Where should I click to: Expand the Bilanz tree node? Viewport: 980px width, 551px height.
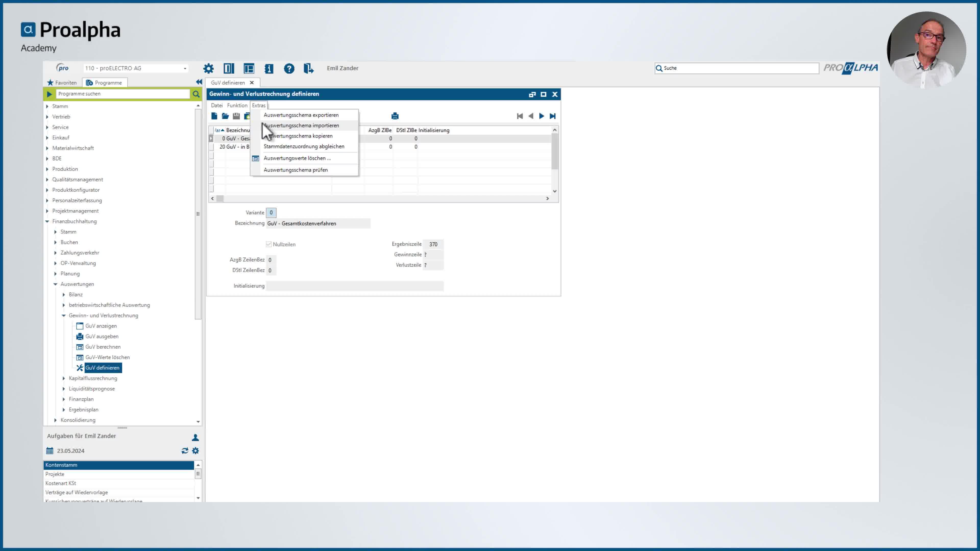point(64,295)
